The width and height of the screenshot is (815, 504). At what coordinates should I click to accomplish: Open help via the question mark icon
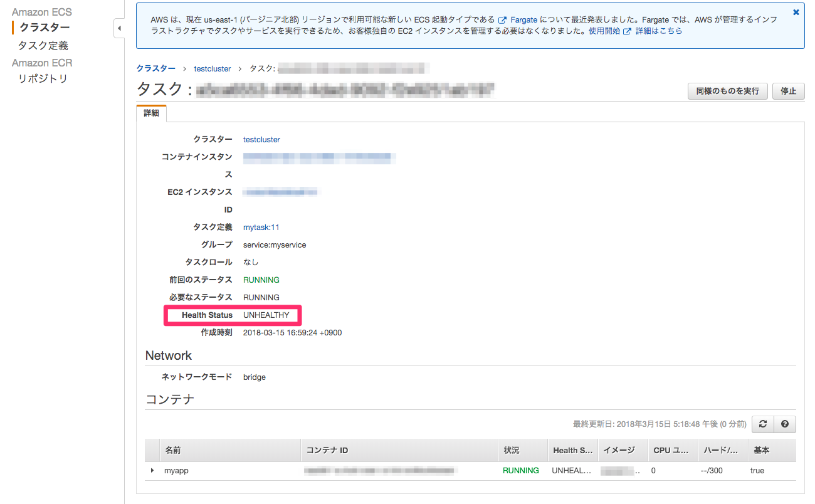coord(784,424)
